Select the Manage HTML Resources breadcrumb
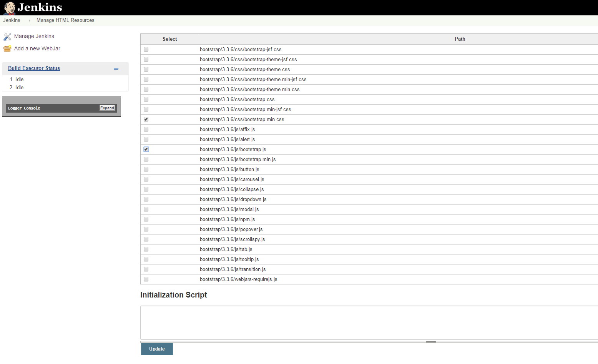 [x=65, y=20]
